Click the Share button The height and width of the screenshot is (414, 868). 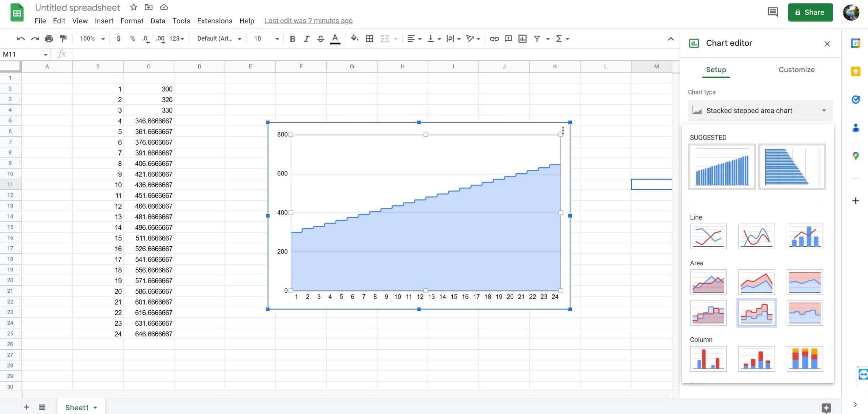pyautogui.click(x=810, y=12)
